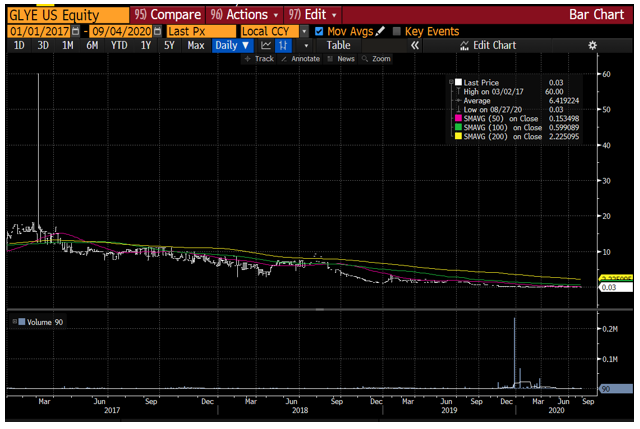
Task: Activate the Zoom magnifier tool
Action: click(x=376, y=59)
